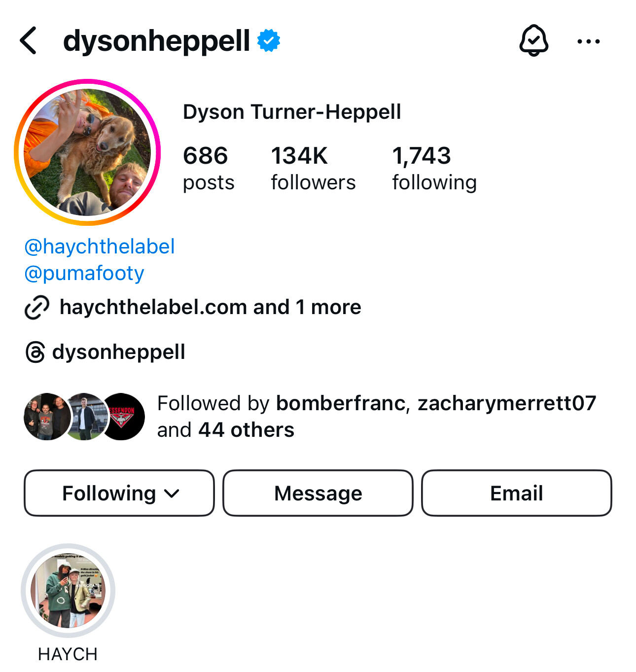Open the @pumafooty mention link
The width and height of the screenshot is (636, 672).
[x=84, y=273]
